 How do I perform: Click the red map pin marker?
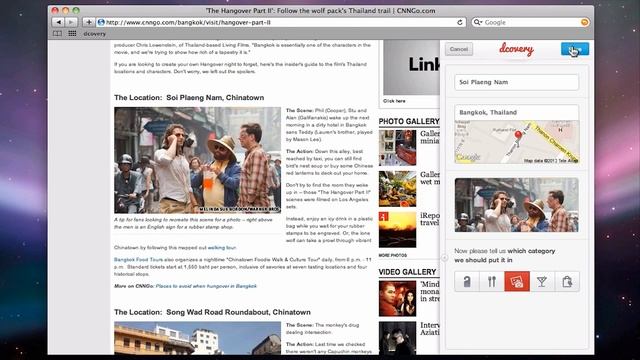point(518,134)
